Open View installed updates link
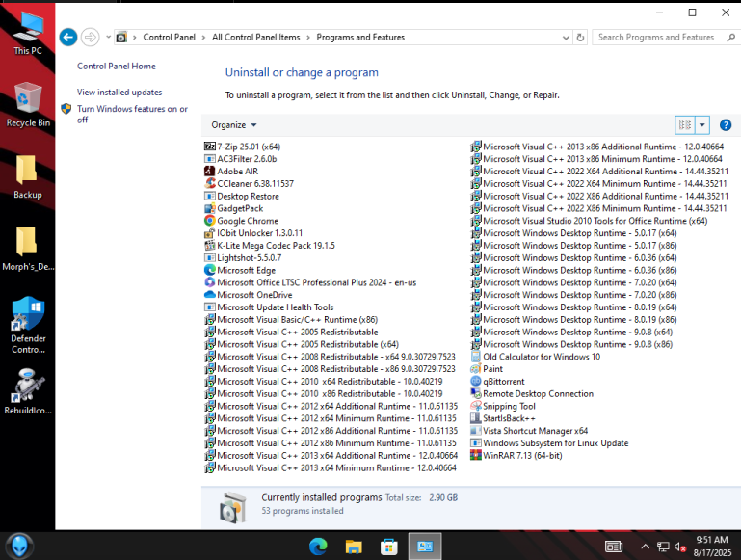 click(119, 93)
